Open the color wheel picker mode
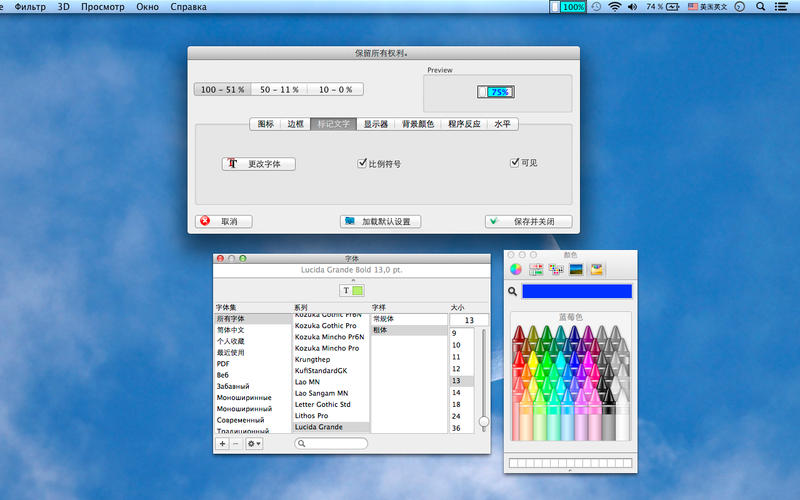The width and height of the screenshot is (800, 500). pos(516,269)
